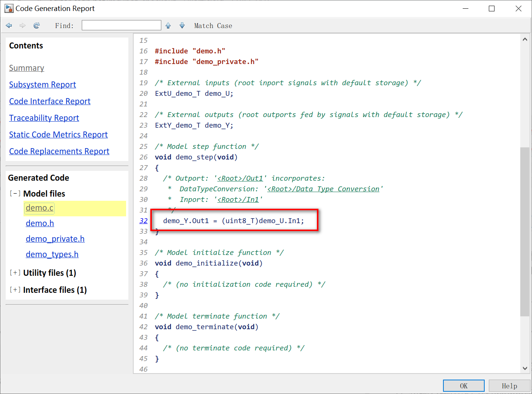This screenshot has height=394, width=532.
Task: Find previous match with up arrow
Action: 168,25
